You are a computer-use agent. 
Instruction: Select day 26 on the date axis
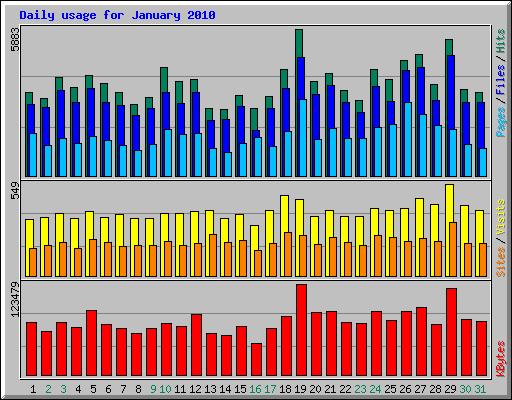tap(405, 389)
